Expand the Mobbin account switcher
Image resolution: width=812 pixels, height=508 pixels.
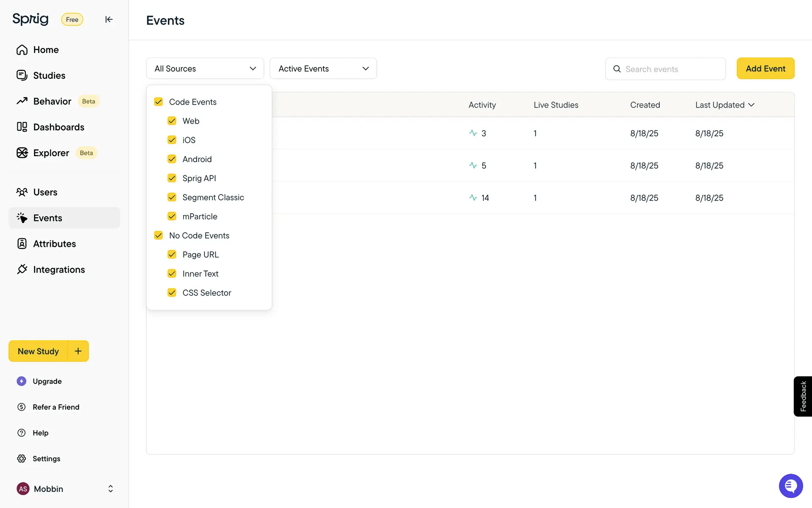pyautogui.click(x=110, y=489)
